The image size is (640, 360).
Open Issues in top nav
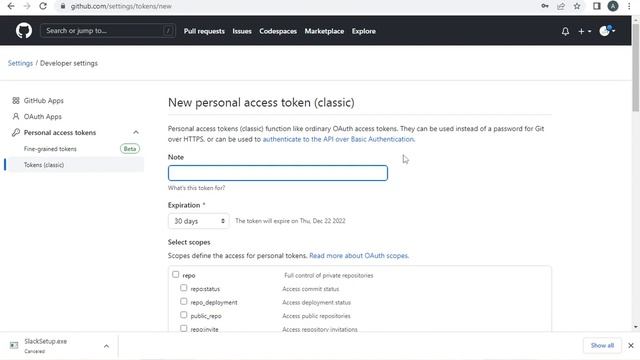click(242, 31)
